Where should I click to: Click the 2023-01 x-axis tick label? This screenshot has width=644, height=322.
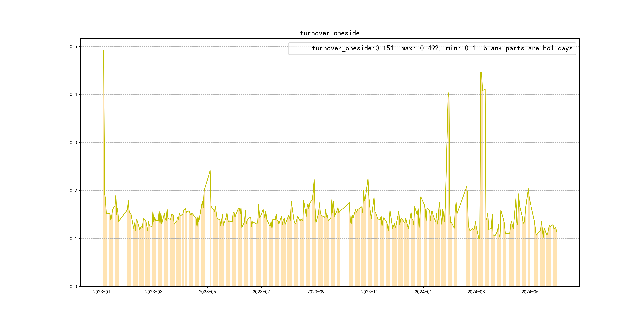[102, 292]
